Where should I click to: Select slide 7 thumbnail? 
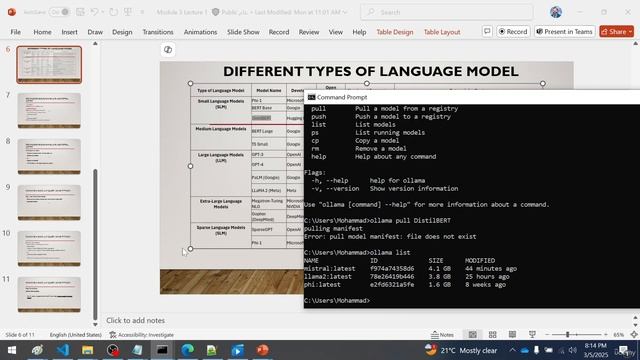point(49,110)
